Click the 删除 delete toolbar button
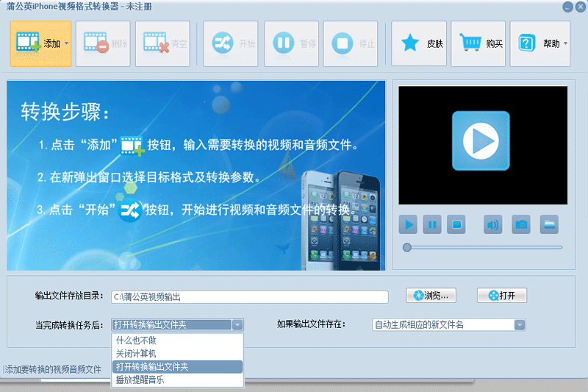 103,44
